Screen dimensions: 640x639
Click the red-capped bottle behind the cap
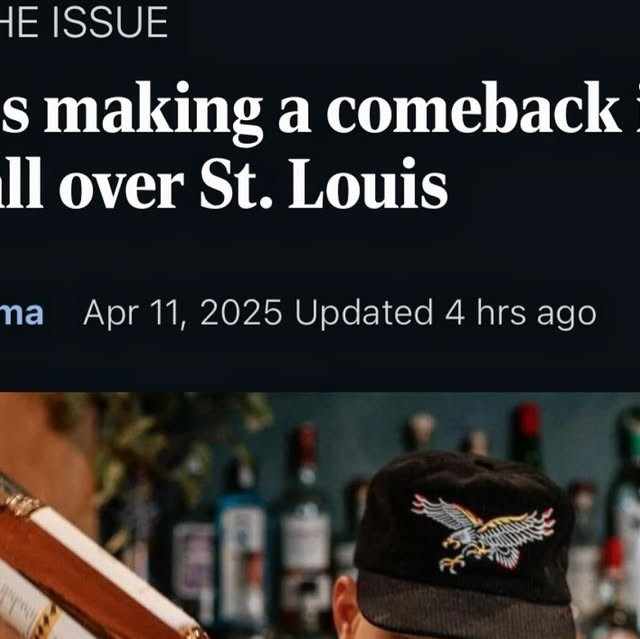tap(528, 435)
